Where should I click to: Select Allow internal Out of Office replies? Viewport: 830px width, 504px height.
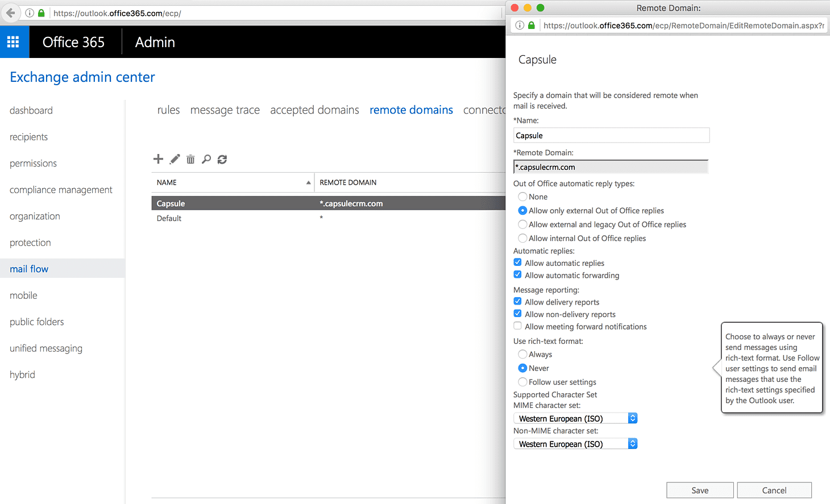point(522,238)
